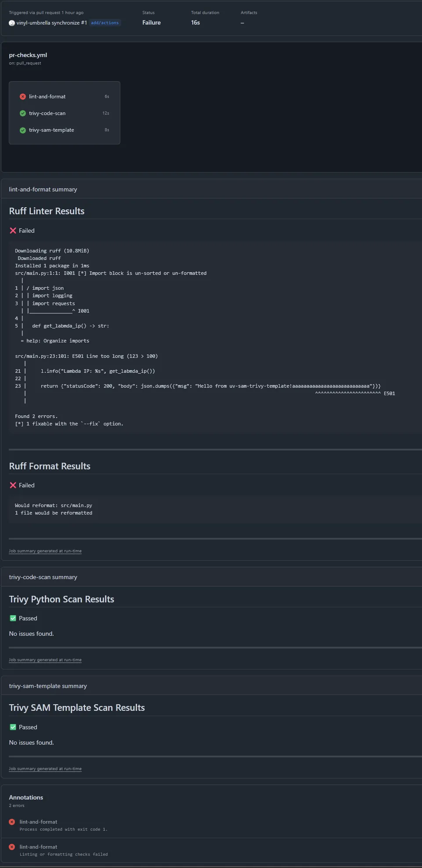Open the trivy-sam-template job entry
The image size is (422, 868).
click(52, 130)
